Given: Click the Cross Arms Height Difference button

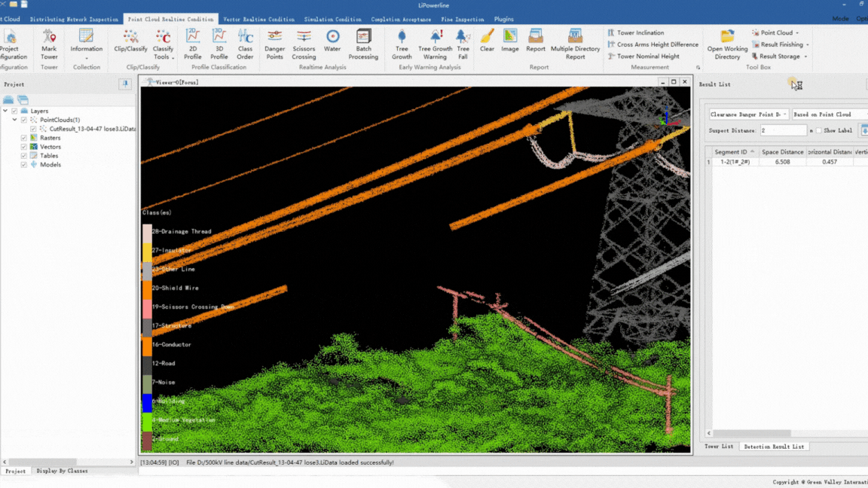Looking at the screenshot, I should [x=657, y=44].
